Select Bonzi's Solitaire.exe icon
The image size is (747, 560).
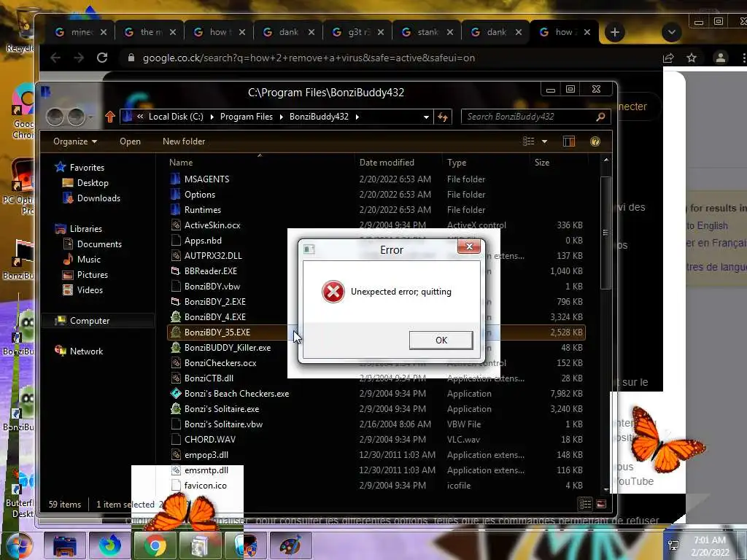(x=175, y=408)
